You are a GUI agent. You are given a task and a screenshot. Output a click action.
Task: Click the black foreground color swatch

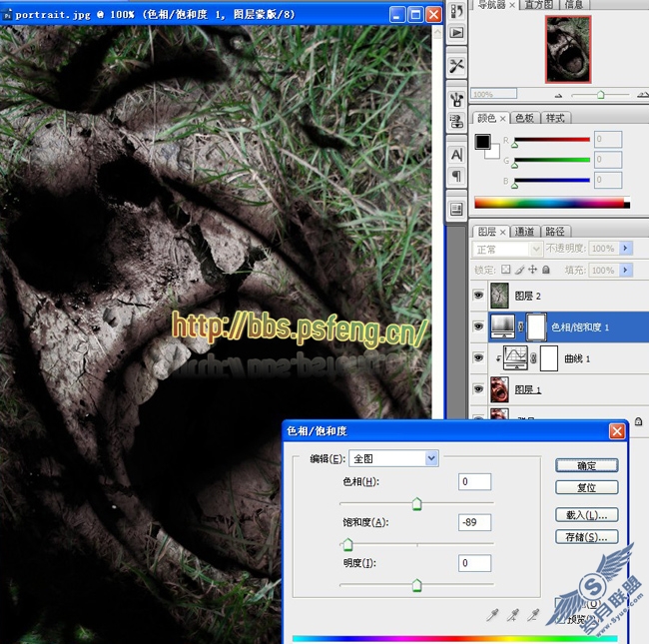click(482, 142)
